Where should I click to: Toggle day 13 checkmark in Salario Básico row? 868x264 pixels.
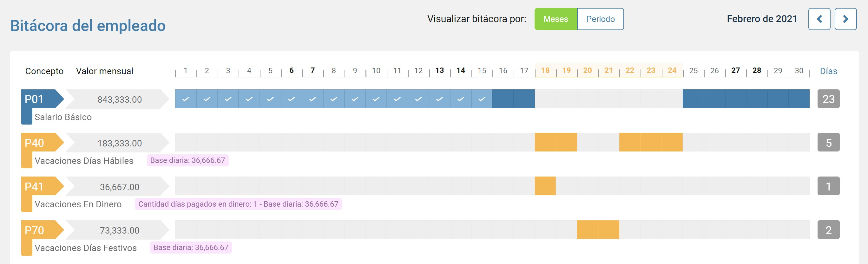pyautogui.click(x=439, y=99)
